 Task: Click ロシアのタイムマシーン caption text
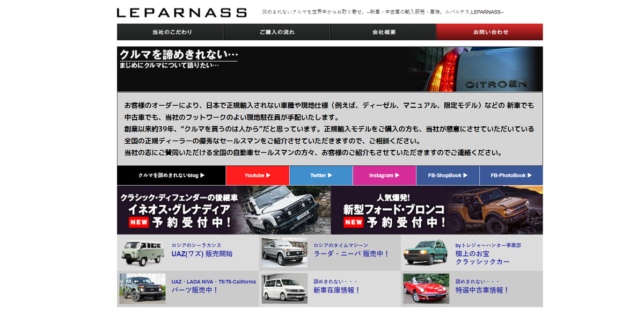click(x=341, y=245)
